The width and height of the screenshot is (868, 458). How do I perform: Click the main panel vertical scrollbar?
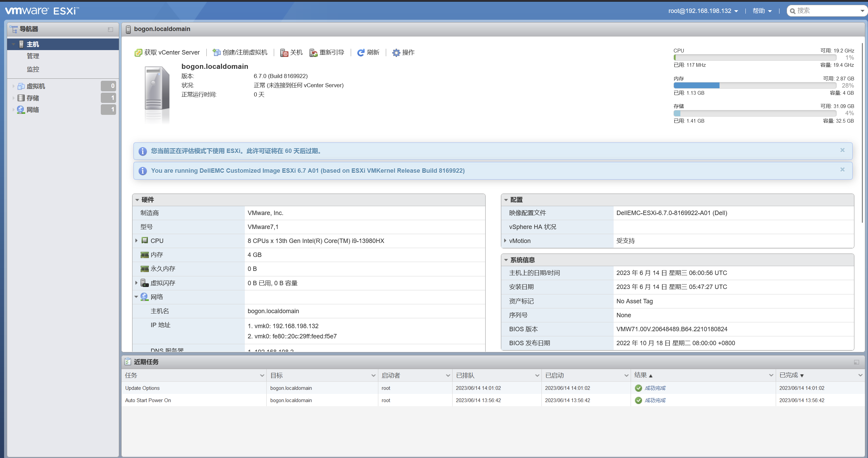pyautogui.click(x=862, y=133)
